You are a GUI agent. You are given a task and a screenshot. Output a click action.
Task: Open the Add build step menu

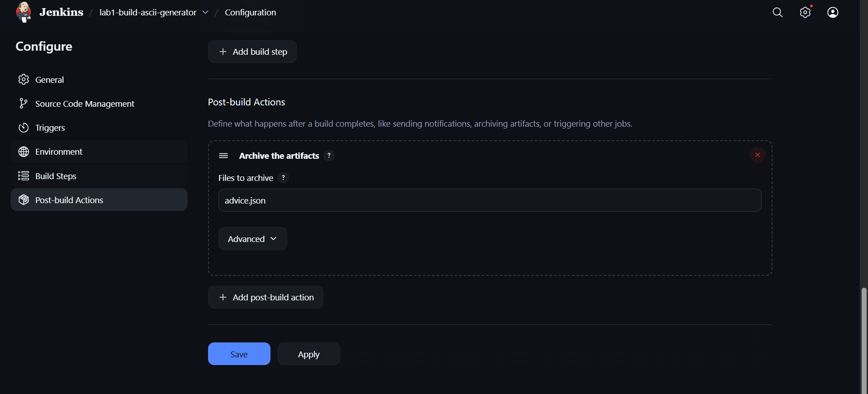(x=252, y=52)
